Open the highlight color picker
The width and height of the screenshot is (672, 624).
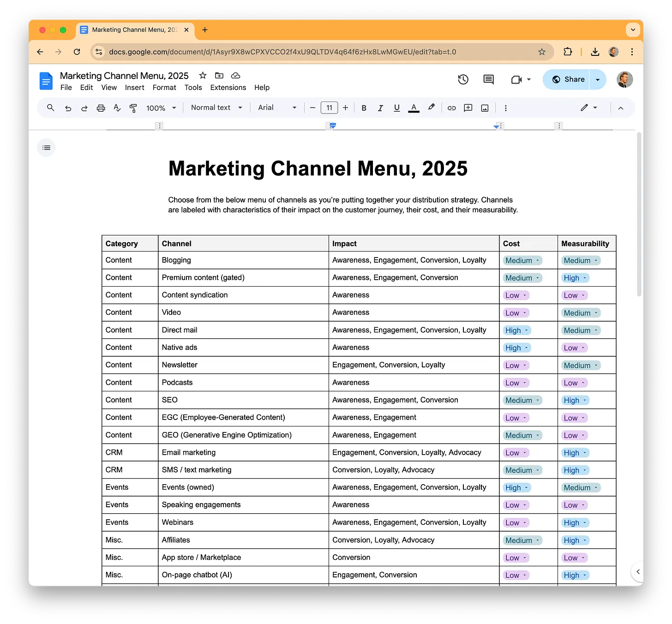(431, 108)
